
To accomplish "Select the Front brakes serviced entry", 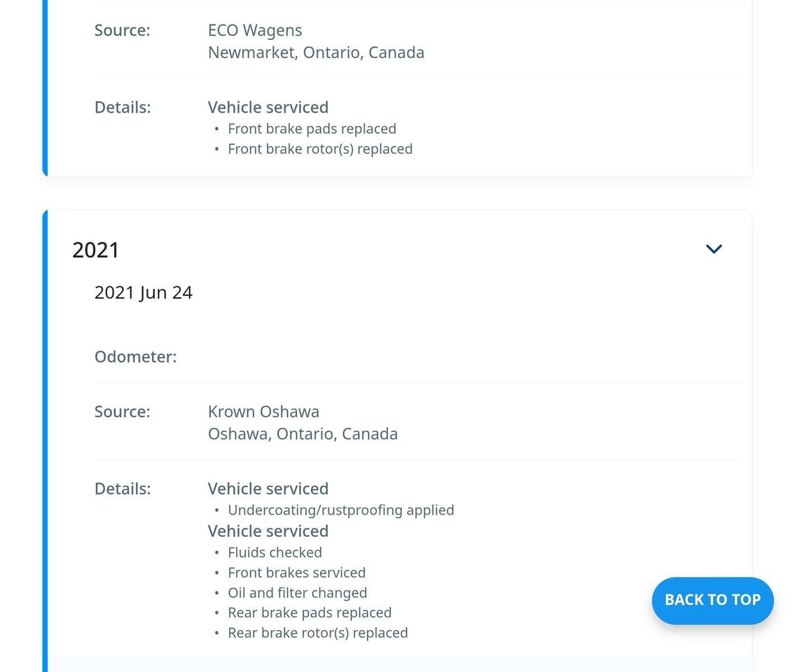I will click(x=296, y=573).
